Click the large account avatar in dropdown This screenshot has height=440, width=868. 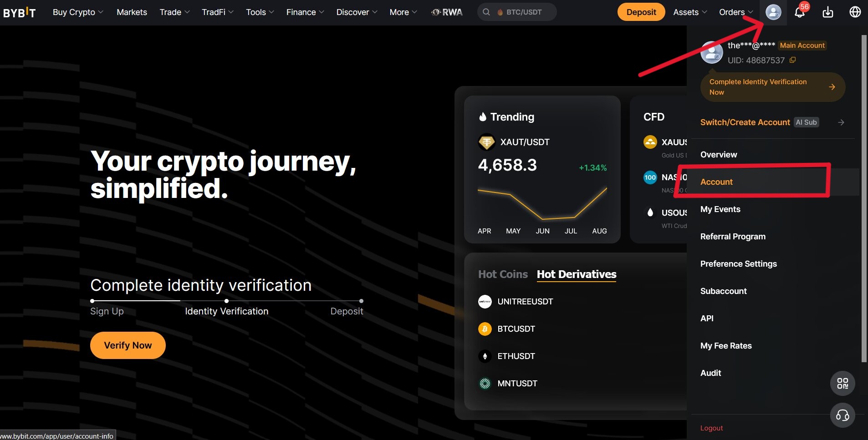coord(712,52)
